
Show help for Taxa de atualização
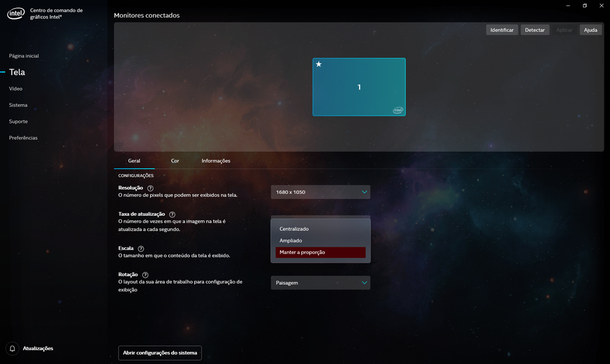click(x=172, y=214)
